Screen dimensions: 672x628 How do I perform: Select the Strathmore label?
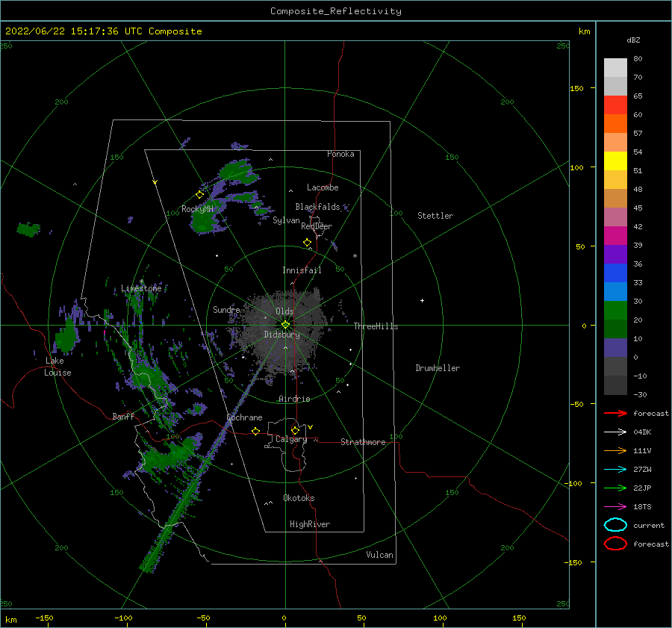pos(363,442)
